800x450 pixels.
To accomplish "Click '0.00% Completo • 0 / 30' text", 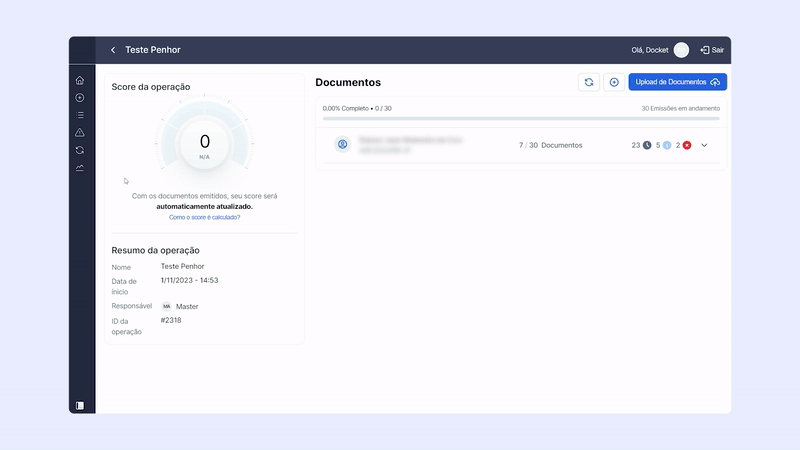I will coord(357,108).
